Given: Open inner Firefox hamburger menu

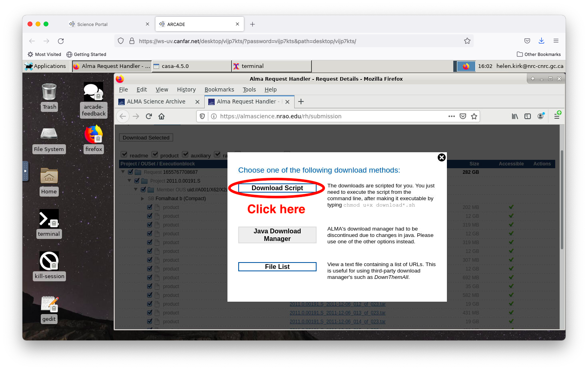Looking at the screenshot, I should click(557, 116).
